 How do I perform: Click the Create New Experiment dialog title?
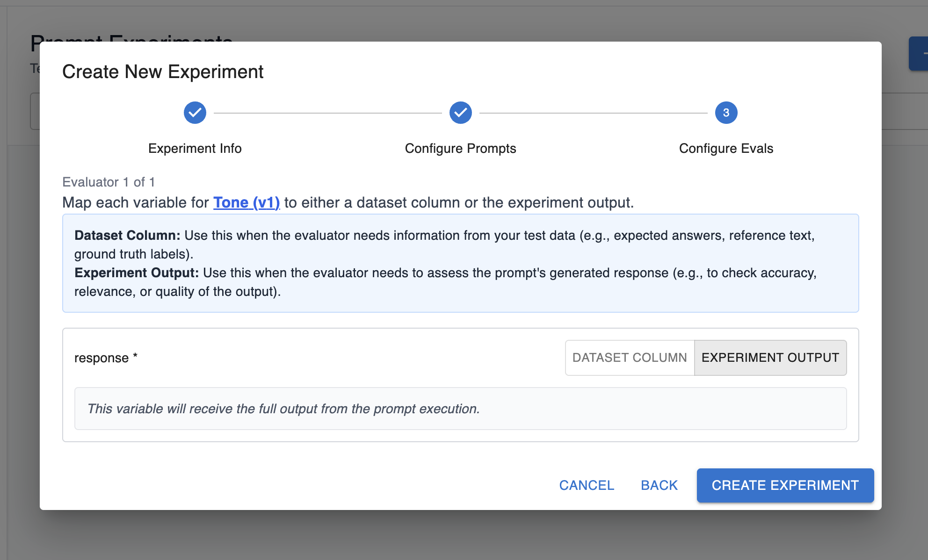163,72
